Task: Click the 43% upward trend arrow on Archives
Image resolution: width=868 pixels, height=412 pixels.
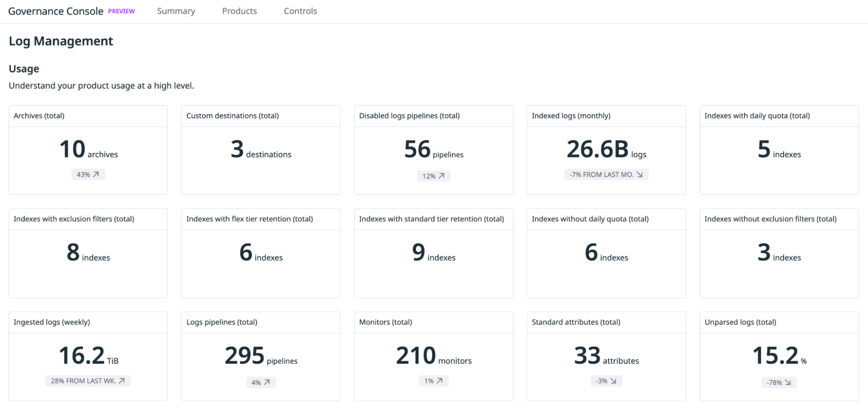Action: pos(96,175)
